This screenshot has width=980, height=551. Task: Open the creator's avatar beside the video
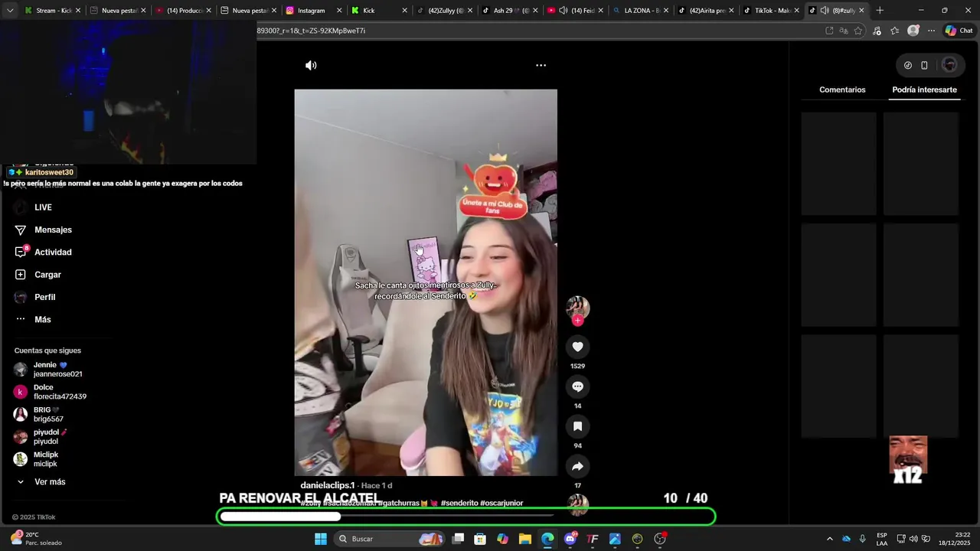point(577,308)
